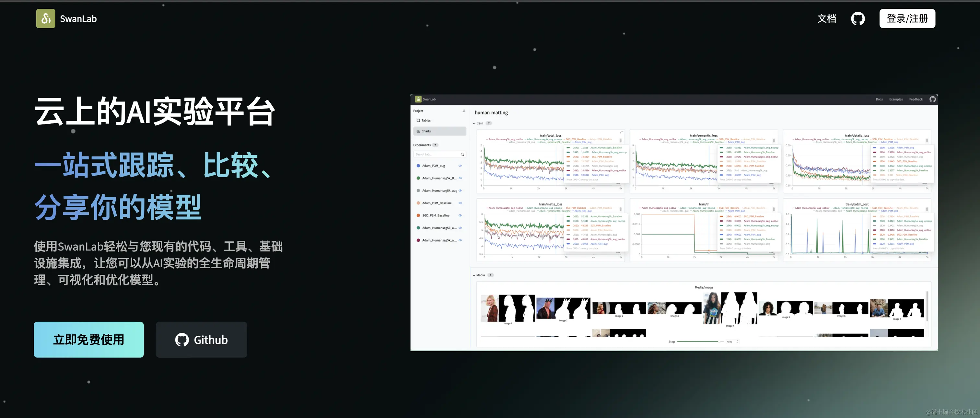
Task: Open 文档 from the top navigation
Action: pos(826,18)
